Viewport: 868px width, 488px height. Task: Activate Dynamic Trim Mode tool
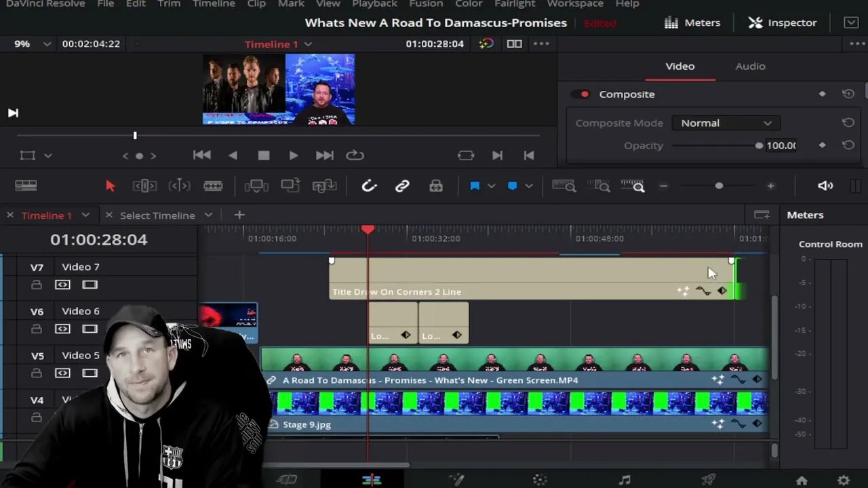coord(179,186)
